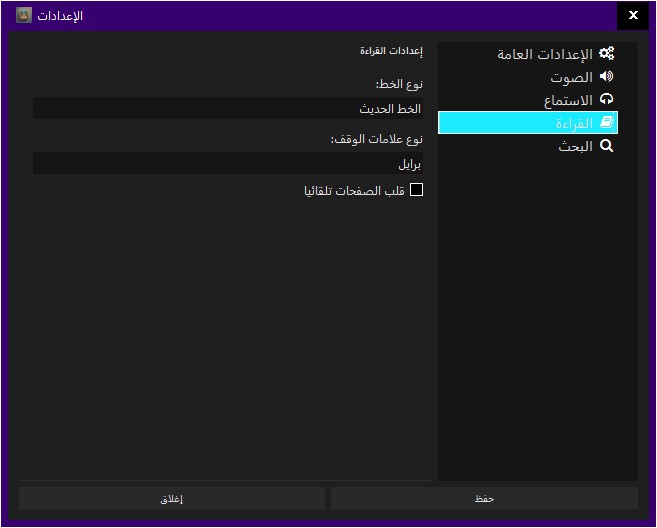Click the قلب الصفحات تلقائيا label text
The width and height of the screenshot is (657, 528).
click(x=354, y=191)
